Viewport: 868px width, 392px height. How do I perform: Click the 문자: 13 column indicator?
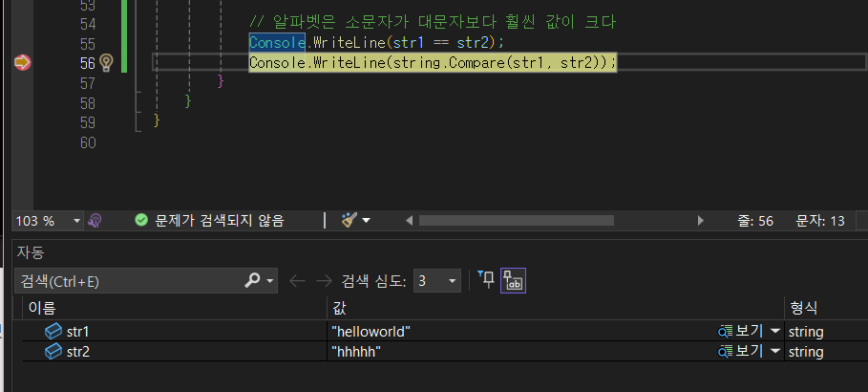pyautogui.click(x=820, y=221)
